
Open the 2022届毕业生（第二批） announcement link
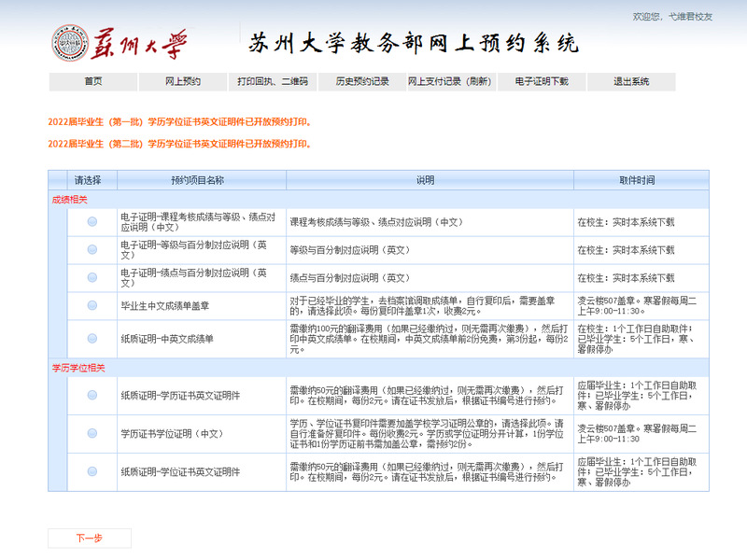click(179, 144)
